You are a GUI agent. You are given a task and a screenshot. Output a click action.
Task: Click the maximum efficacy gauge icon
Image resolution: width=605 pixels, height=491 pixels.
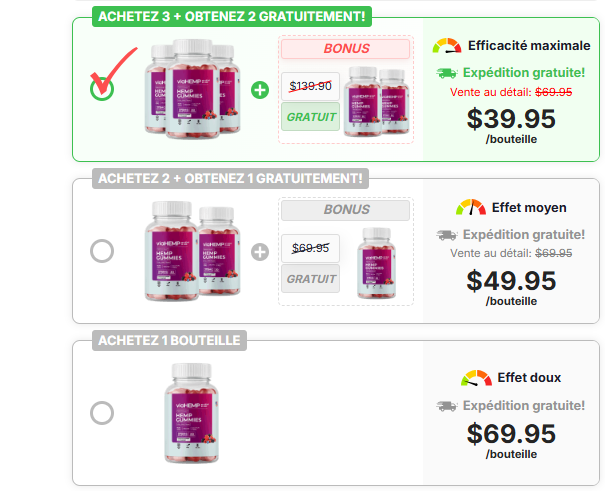(447, 46)
